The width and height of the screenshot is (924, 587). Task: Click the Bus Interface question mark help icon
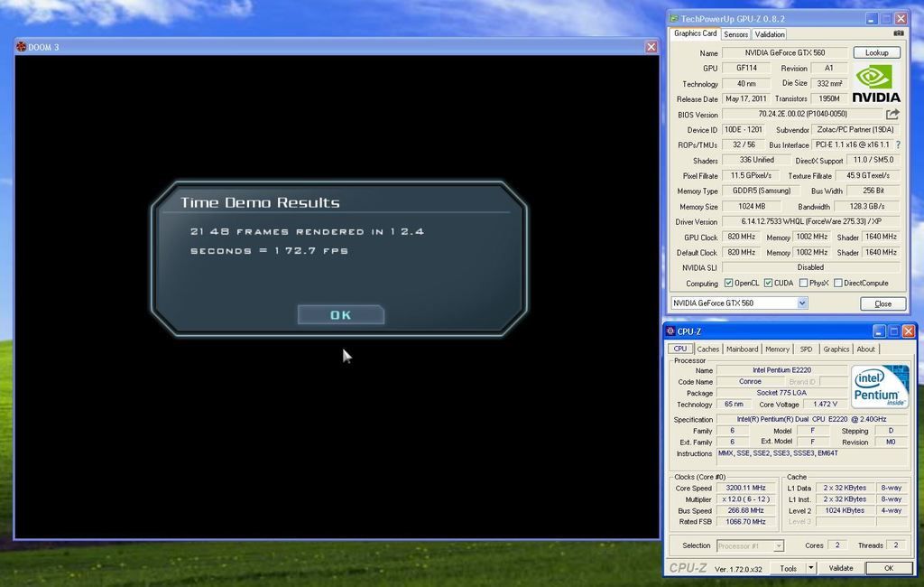(x=898, y=144)
